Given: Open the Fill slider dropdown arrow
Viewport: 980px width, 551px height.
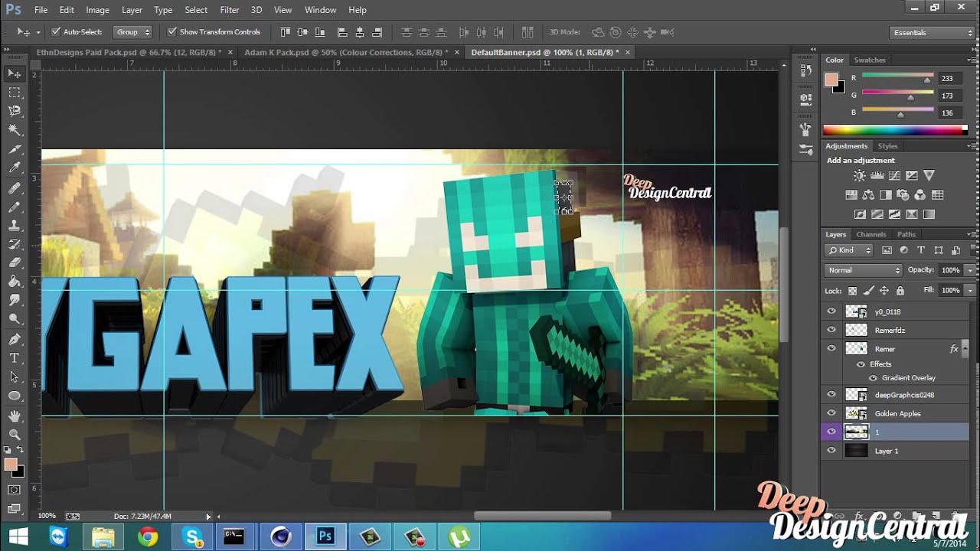Looking at the screenshot, I should [970, 291].
